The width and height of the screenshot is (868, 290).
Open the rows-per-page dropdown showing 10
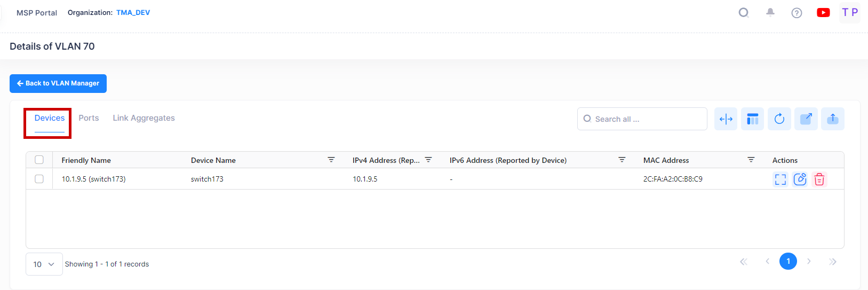(x=44, y=264)
